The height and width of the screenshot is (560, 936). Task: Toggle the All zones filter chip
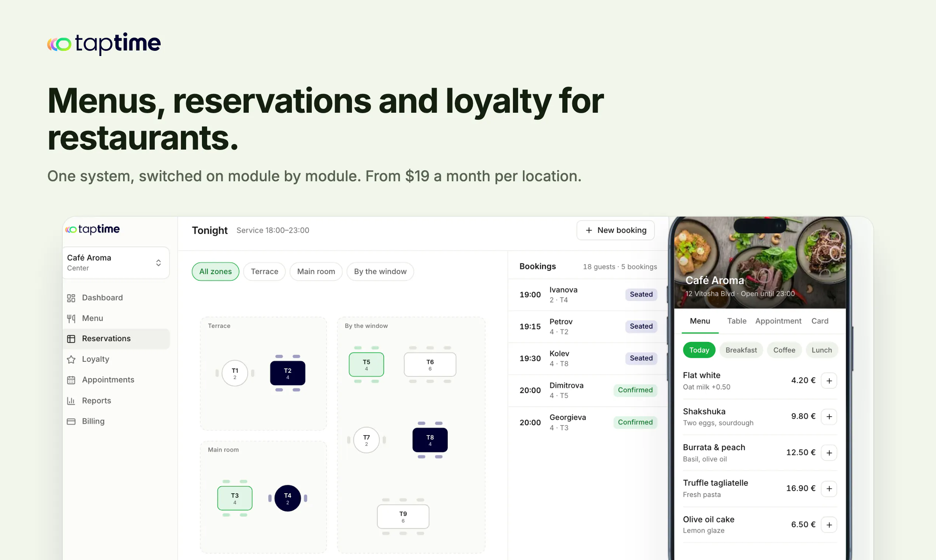[x=216, y=271]
